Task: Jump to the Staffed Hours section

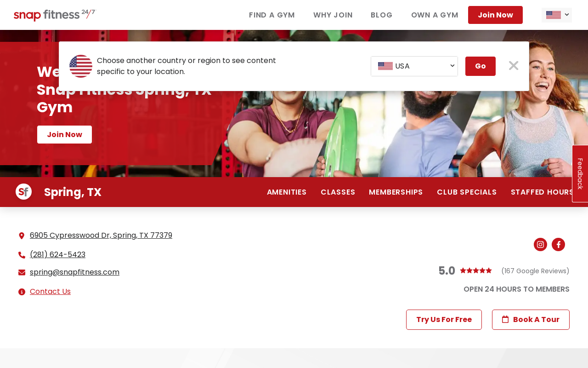Action: [542, 192]
